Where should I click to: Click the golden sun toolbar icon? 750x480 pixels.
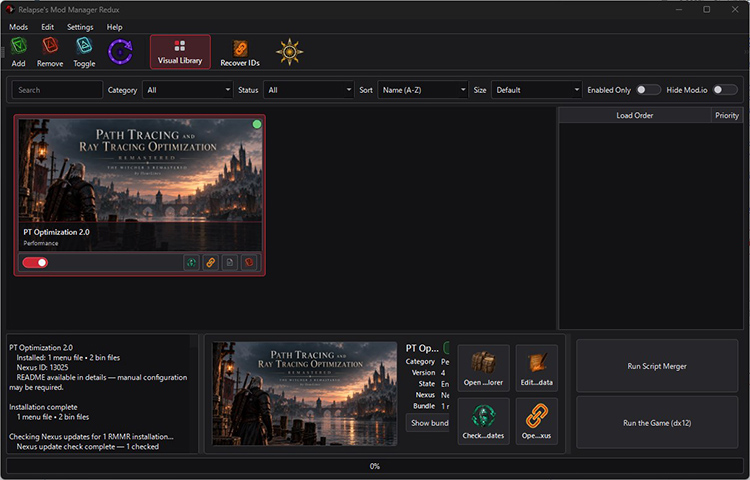point(289,52)
